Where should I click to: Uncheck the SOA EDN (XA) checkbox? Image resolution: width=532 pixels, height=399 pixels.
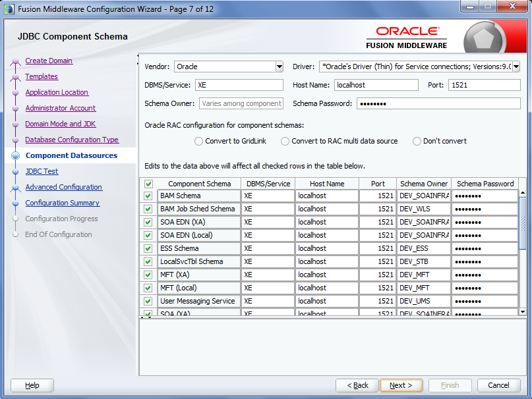point(148,222)
